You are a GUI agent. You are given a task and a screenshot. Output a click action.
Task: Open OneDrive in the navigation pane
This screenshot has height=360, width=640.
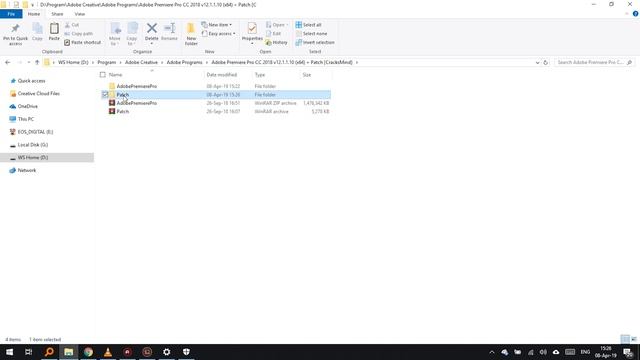(27, 106)
